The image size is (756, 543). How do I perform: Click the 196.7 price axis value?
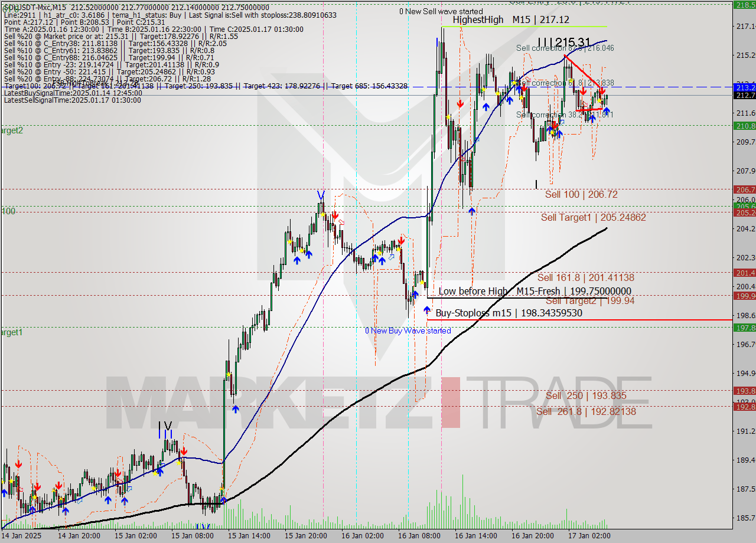click(746, 344)
